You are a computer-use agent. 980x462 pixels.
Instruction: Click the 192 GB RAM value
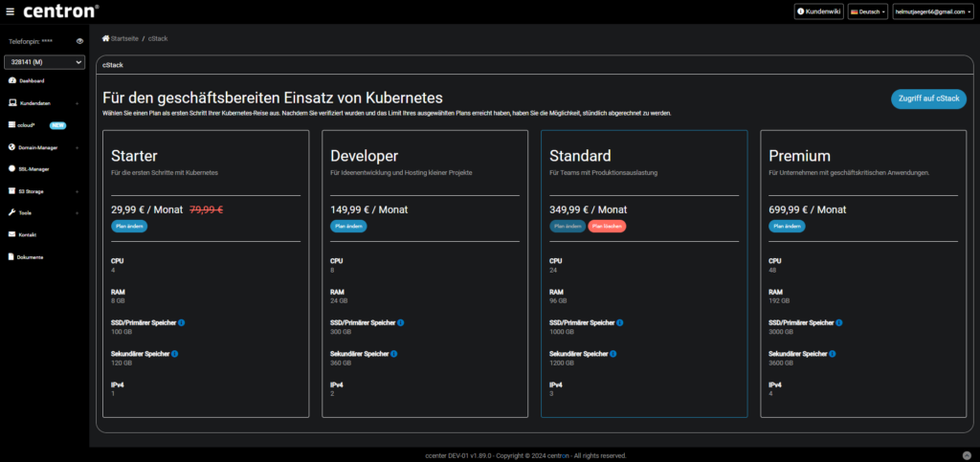click(x=779, y=301)
